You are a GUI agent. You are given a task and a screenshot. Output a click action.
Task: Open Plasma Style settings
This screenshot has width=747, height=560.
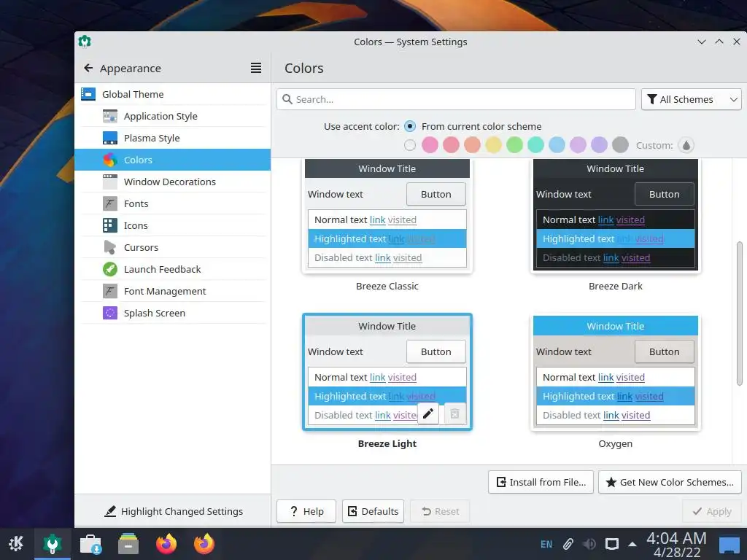pos(172,138)
